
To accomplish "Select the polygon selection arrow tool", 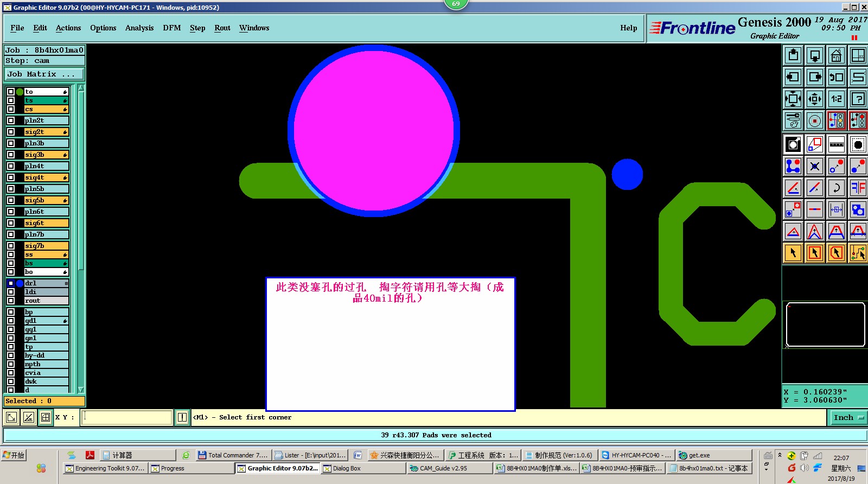I will click(837, 253).
